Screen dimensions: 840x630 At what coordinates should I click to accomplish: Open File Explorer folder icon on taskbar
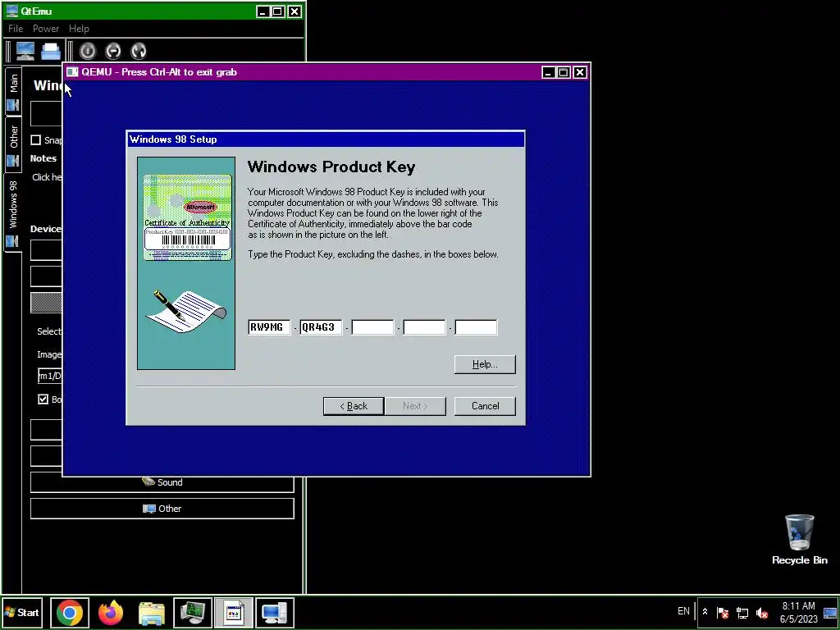[152, 612]
